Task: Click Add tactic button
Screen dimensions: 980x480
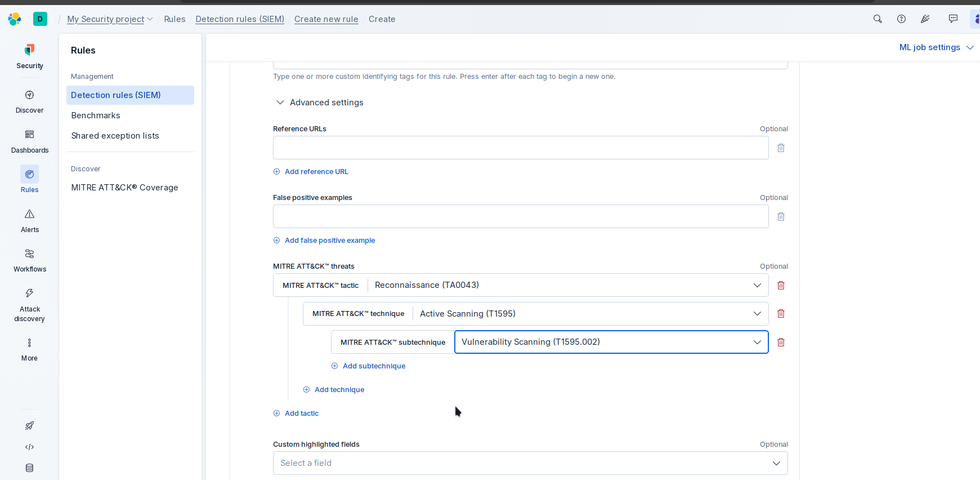Action: (301, 414)
